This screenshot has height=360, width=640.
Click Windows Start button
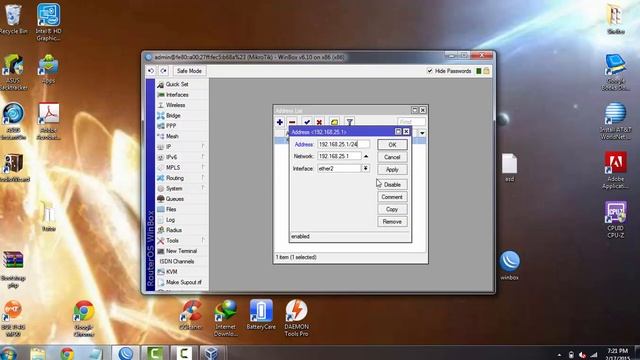[x=8, y=353]
